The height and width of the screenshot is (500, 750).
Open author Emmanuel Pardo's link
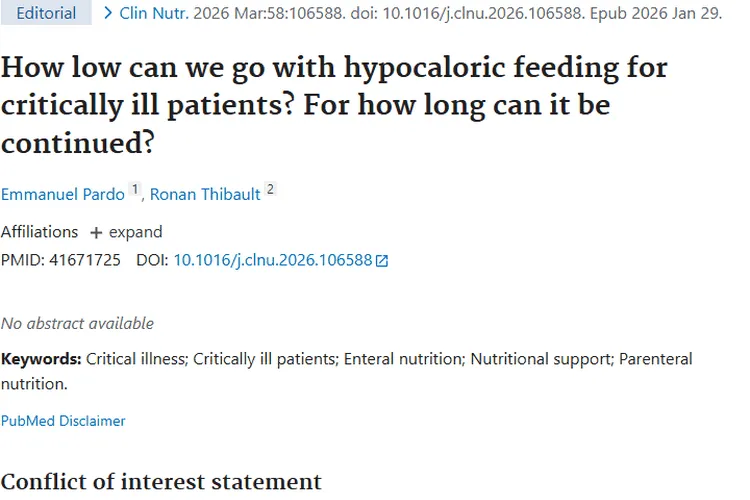click(x=63, y=194)
